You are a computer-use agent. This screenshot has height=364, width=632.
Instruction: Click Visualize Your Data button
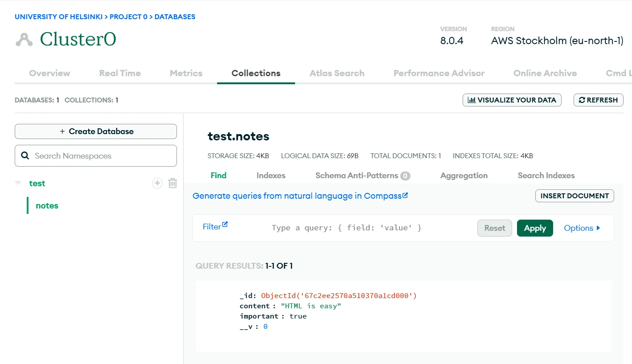pyautogui.click(x=512, y=100)
